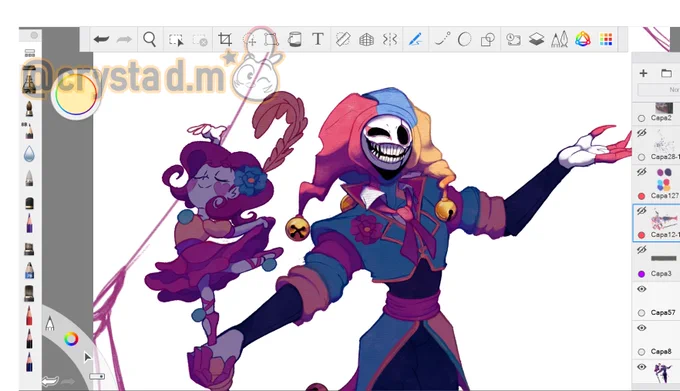Screen dimensions: 680x391
Task: Select the layer named Capa8
Action: [x=661, y=351]
